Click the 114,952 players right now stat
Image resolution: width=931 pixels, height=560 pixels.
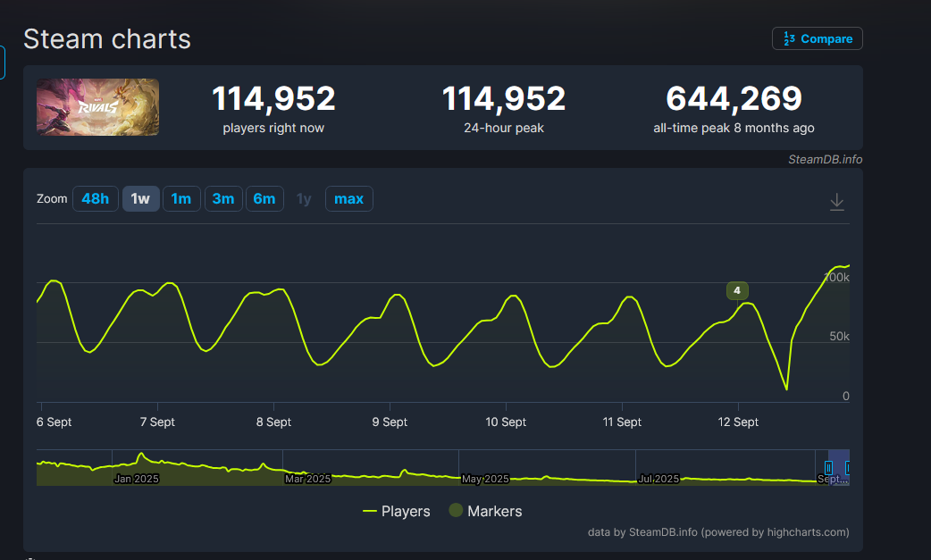[x=273, y=109]
